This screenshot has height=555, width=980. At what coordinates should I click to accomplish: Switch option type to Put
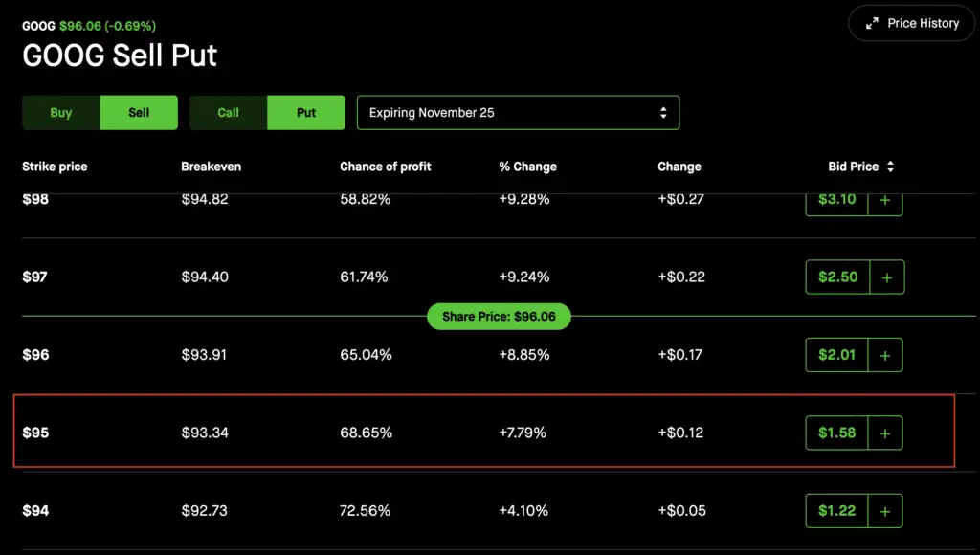point(306,113)
